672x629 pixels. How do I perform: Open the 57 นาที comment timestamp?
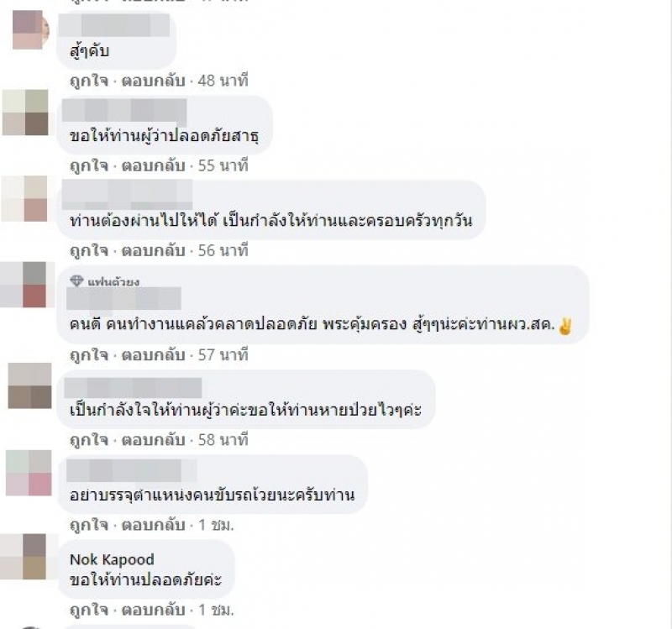(x=223, y=354)
